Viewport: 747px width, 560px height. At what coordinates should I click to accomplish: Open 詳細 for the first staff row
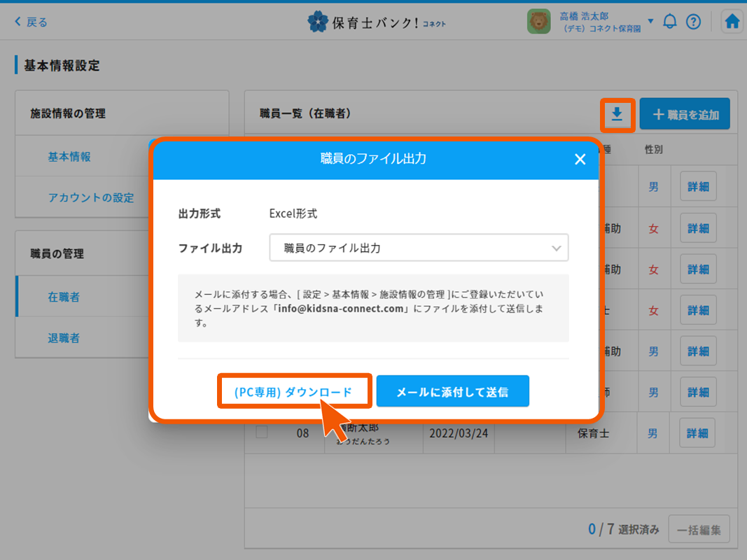pos(697,187)
